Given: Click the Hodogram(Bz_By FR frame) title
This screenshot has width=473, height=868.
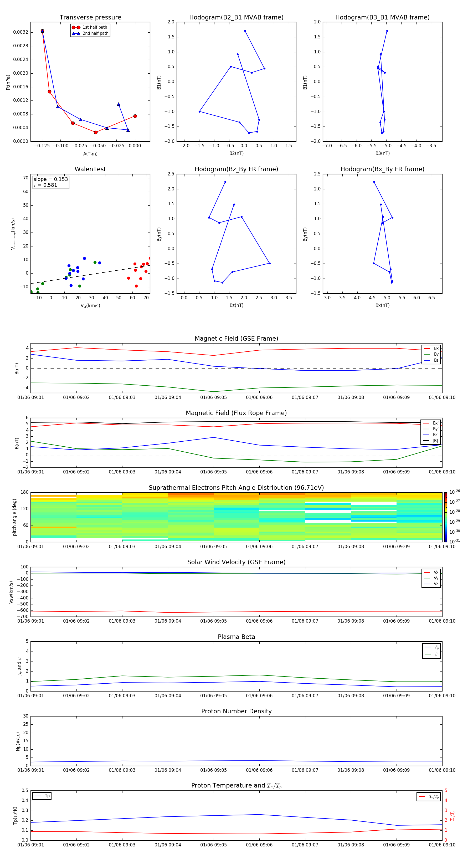Looking at the screenshot, I should pos(236,169).
